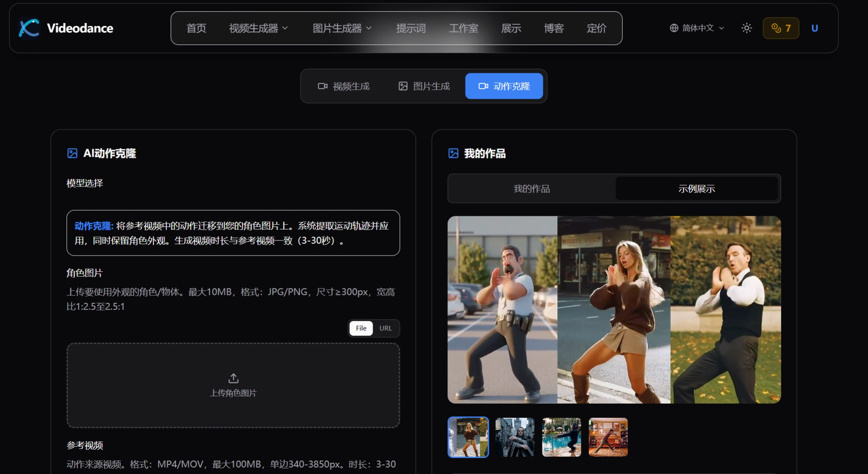Click the image icon on 图片生成 tab

coord(402,86)
